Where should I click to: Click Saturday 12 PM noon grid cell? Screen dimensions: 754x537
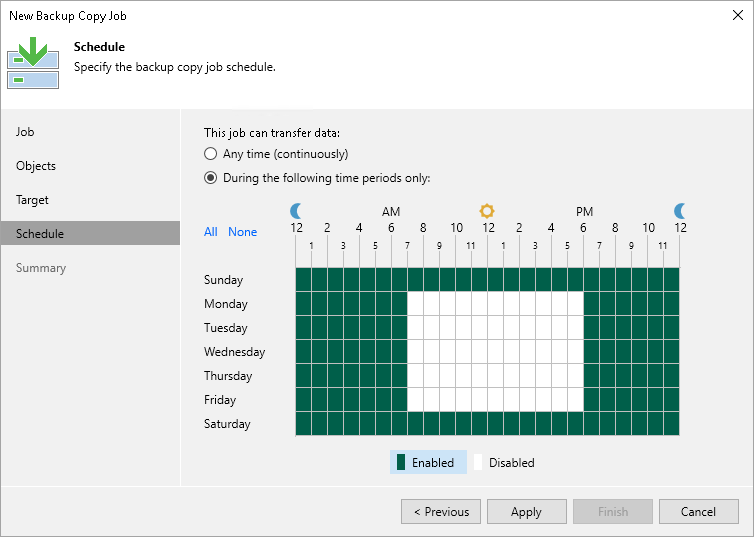pyautogui.click(x=495, y=424)
